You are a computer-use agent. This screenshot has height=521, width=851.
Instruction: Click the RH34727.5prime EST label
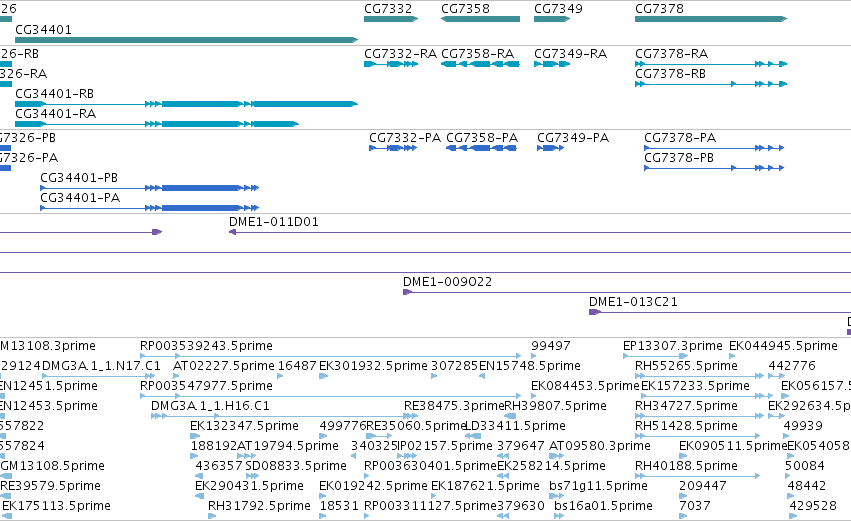[686, 406]
